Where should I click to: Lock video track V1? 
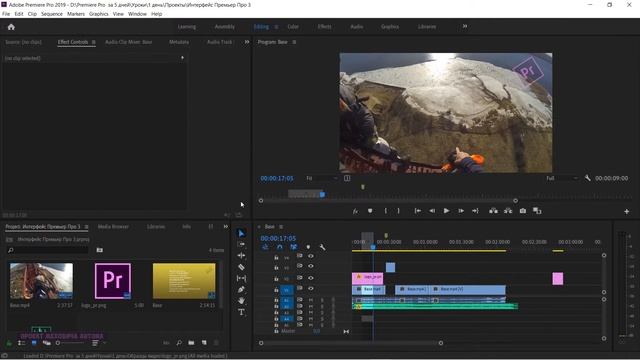[276, 290]
